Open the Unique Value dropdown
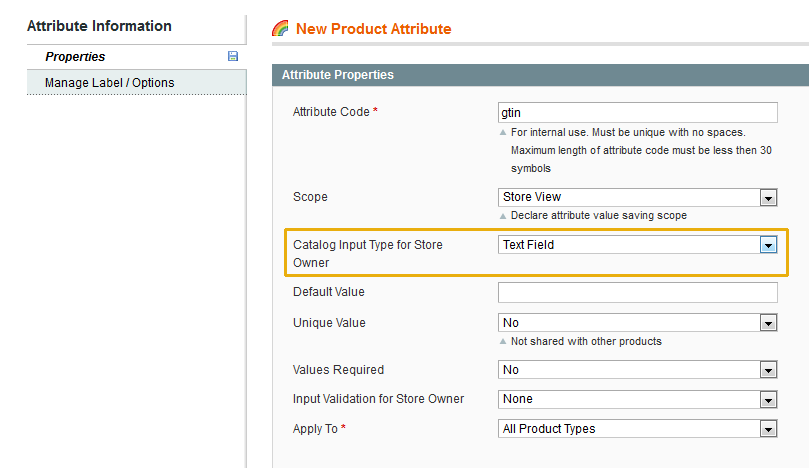Screen dimensions: 809x468 pyautogui.click(x=637, y=323)
